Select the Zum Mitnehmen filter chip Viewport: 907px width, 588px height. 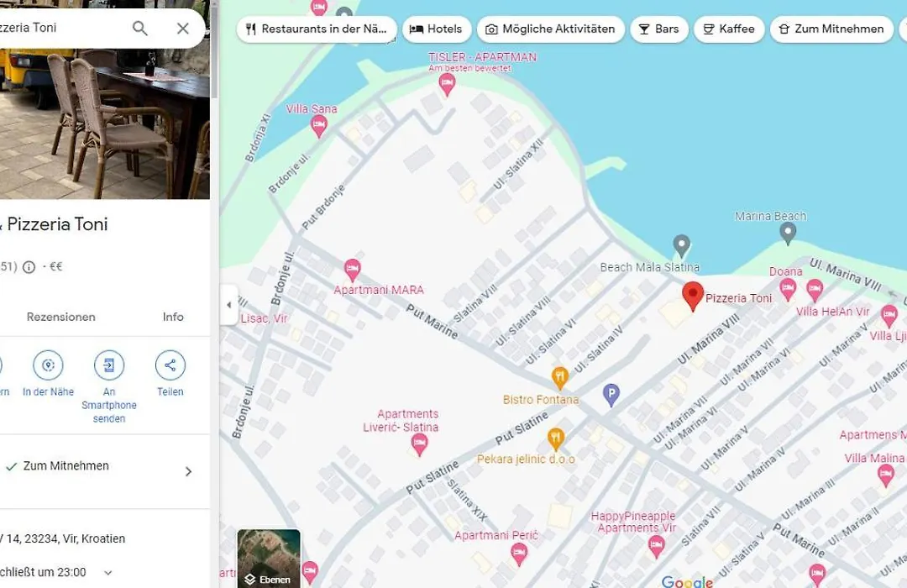tap(831, 29)
